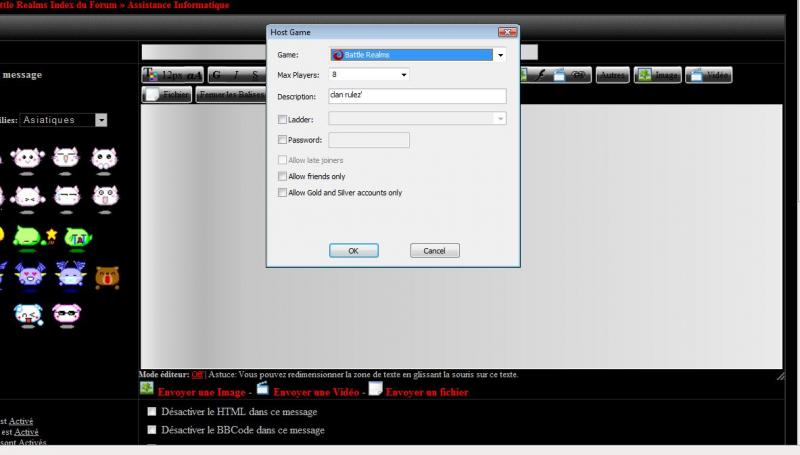This screenshot has width=800, height=455.
Task: Click green image icon beside Envoyer une Image
Action: 146,388
